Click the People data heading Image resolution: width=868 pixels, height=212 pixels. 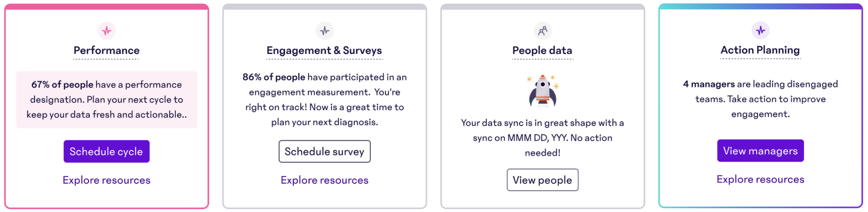(543, 51)
